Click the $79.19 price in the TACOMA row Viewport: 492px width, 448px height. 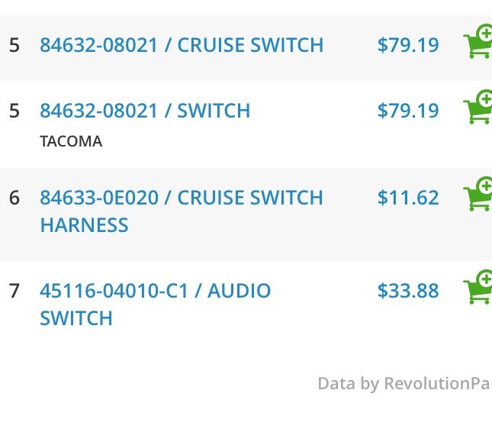coord(408,111)
